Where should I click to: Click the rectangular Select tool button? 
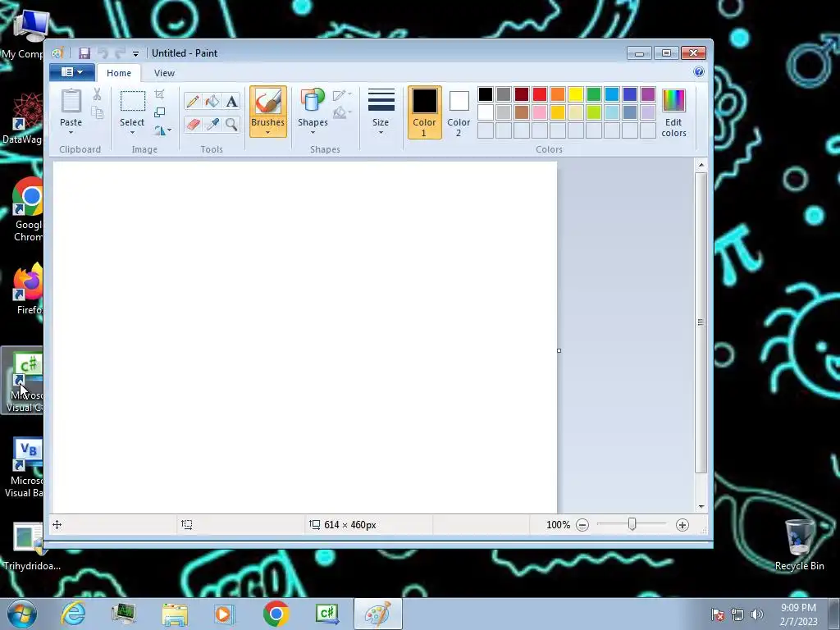tap(132, 101)
